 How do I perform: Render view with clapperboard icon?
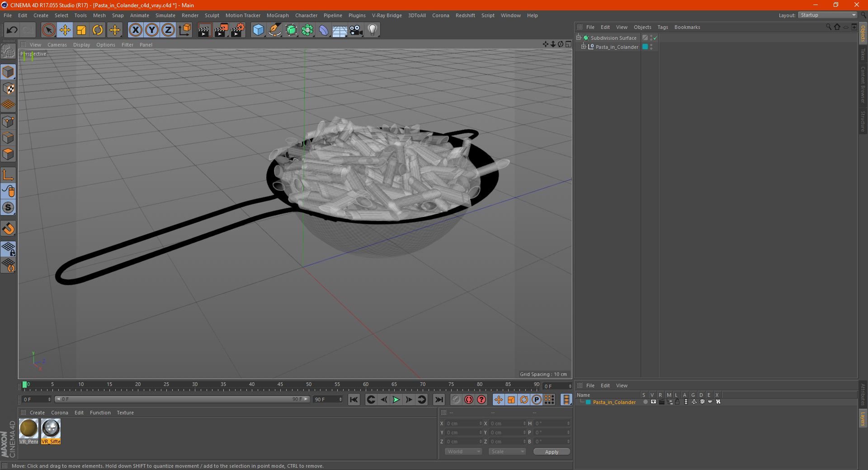204,30
